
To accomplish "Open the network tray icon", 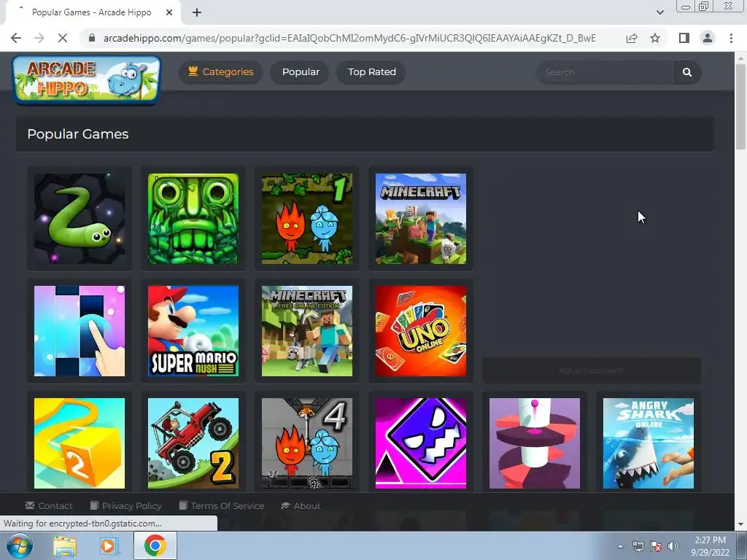I will click(638, 546).
